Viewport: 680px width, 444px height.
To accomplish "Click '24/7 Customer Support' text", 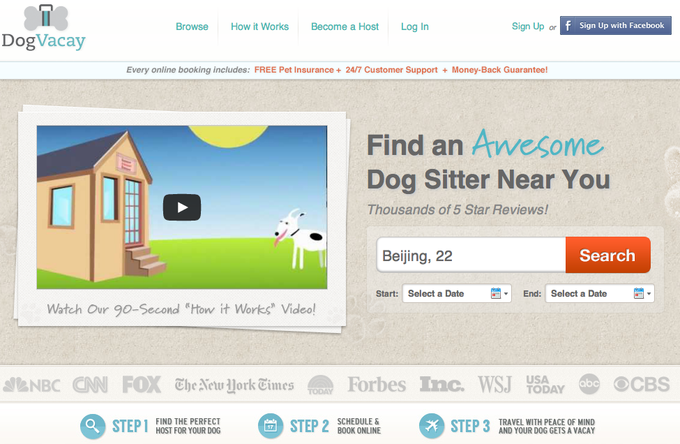I will (x=391, y=70).
